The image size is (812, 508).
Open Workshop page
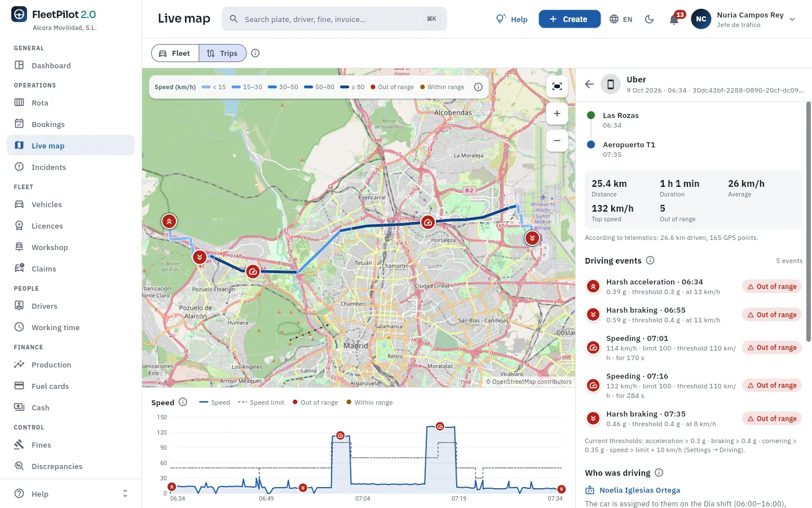pyautogui.click(x=71, y=247)
